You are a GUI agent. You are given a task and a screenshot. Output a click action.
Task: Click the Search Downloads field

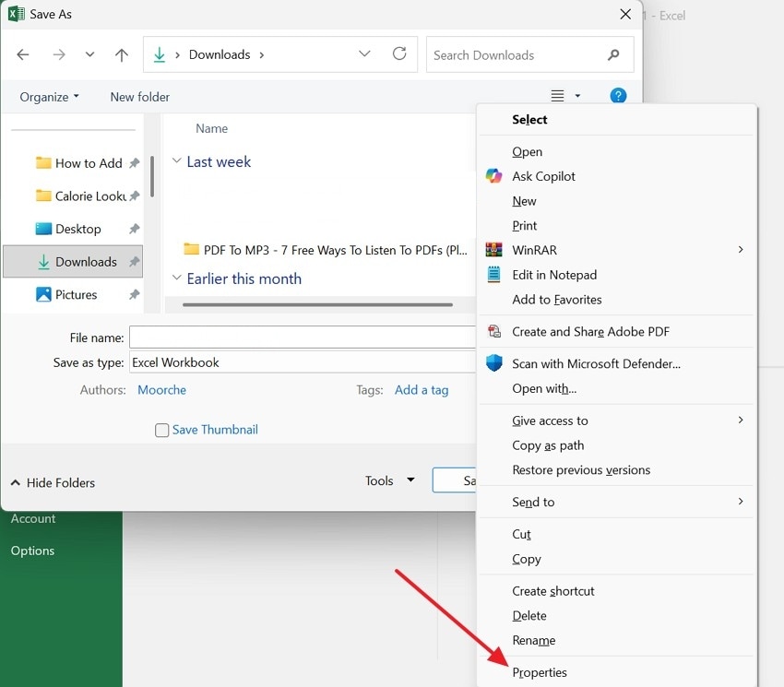[530, 54]
